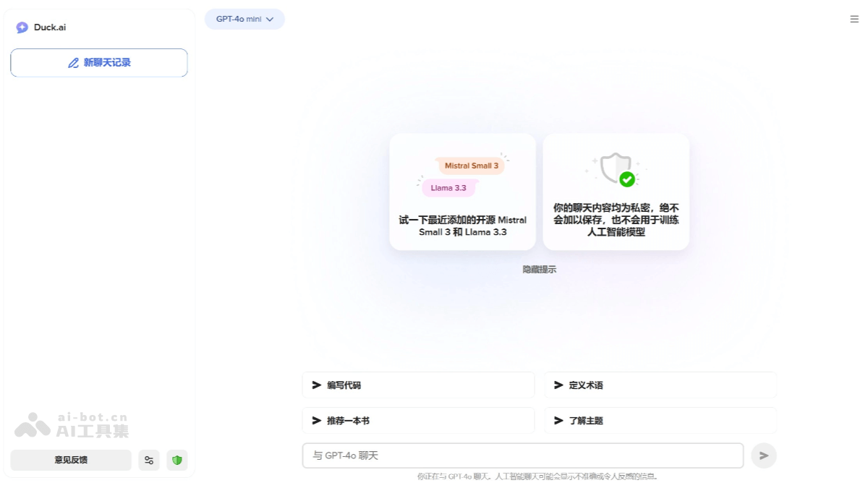Image resolution: width=868 pixels, height=488 pixels.
Task: Click the shield checkmark graphic on privacy card
Action: [616, 167]
